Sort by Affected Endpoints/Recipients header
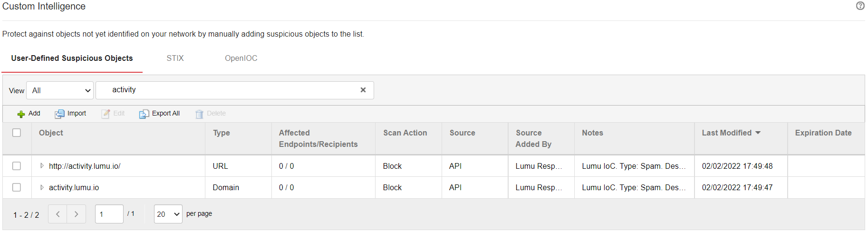Image resolution: width=868 pixels, height=232 pixels. tap(318, 138)
